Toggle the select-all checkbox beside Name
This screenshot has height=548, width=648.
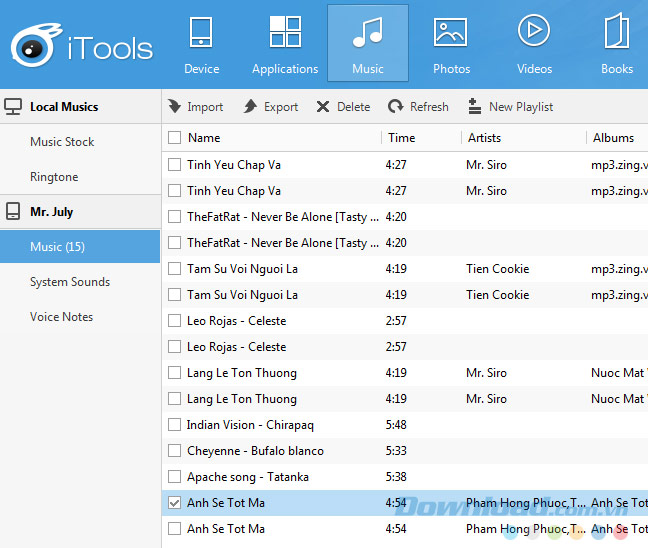(x=175, y=138)
